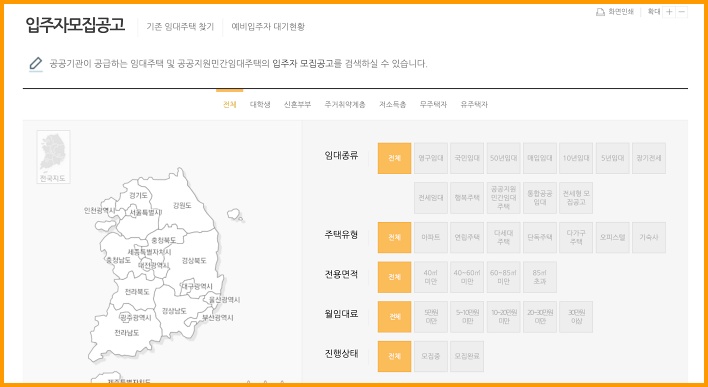Screen dimensions: 708x387
Task: Zoom in with the plus button
Action: coord(669,12)
